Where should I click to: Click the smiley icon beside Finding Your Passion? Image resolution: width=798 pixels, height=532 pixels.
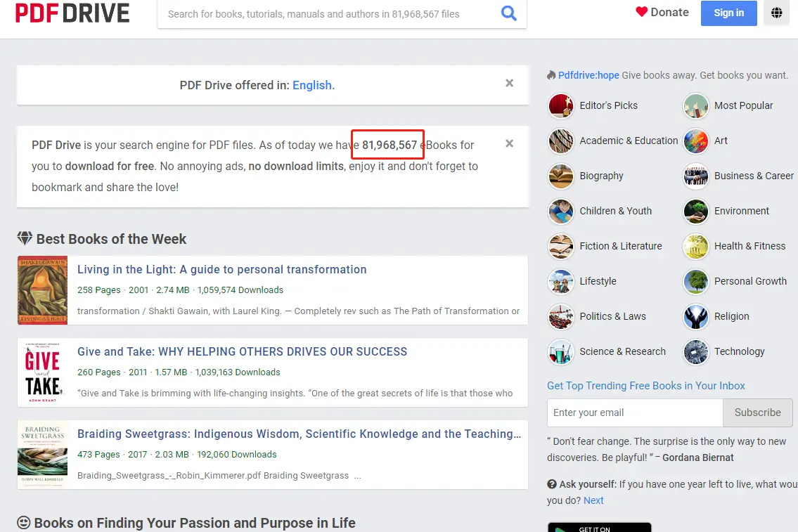coord(23,522)
